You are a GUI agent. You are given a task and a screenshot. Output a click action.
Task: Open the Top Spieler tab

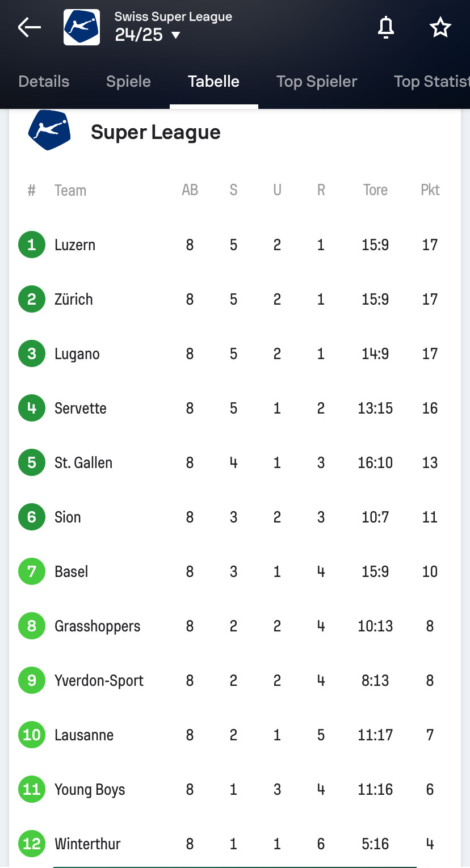coord(317,81)
